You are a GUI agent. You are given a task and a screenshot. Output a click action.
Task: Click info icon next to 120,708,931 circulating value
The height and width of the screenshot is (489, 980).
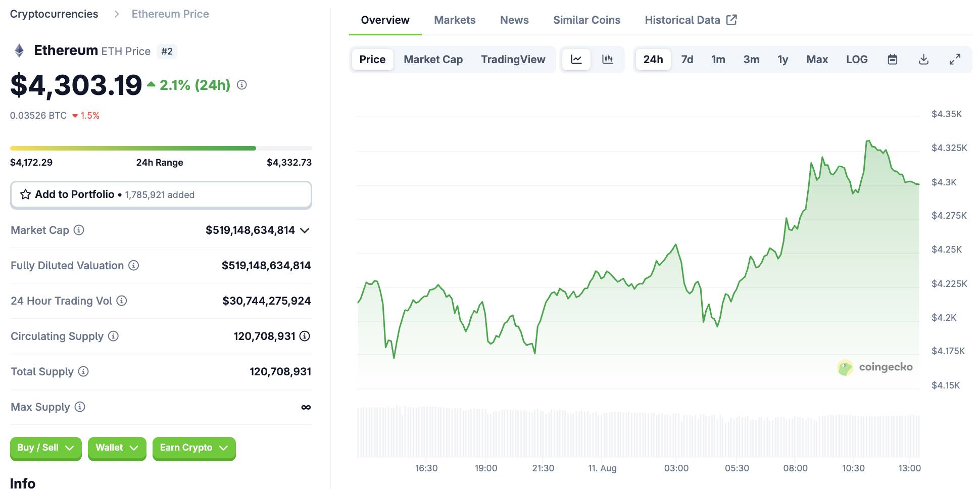point(305,336)
